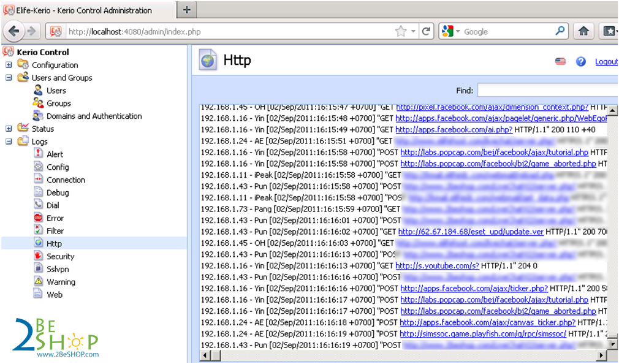Open the Google search engine dropdown

tap(458, 32)
